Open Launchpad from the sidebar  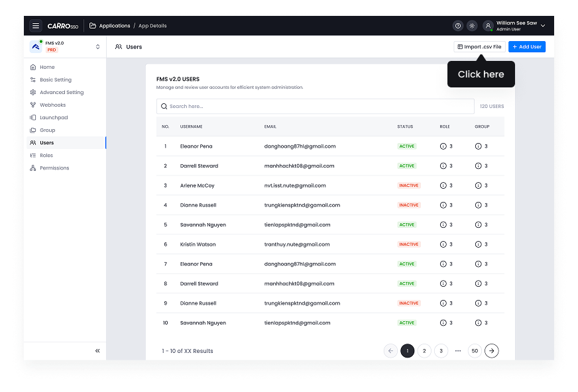tap(53, 117)
